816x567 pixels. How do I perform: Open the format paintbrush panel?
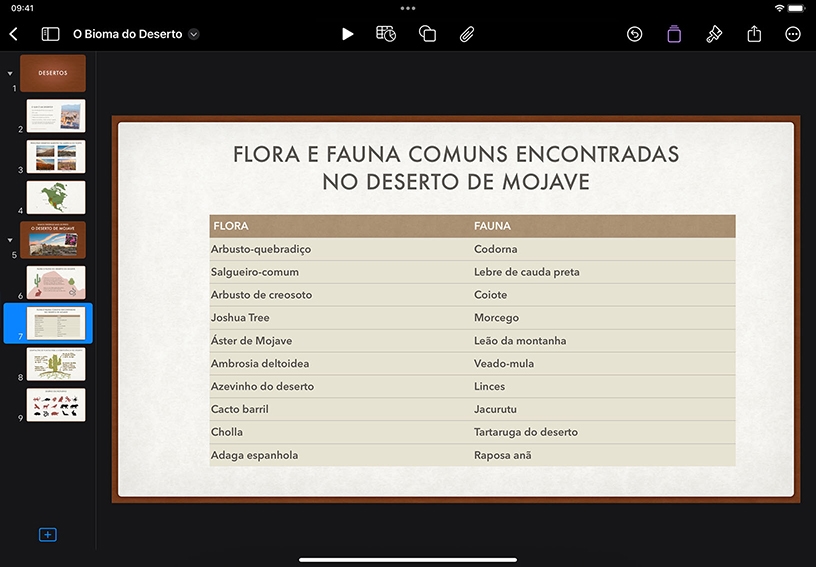coord(713,34)
